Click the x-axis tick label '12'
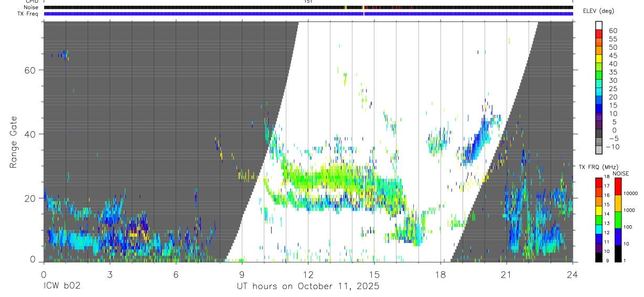This screenshot has height=297, width=644. click(x=308, y=274)
